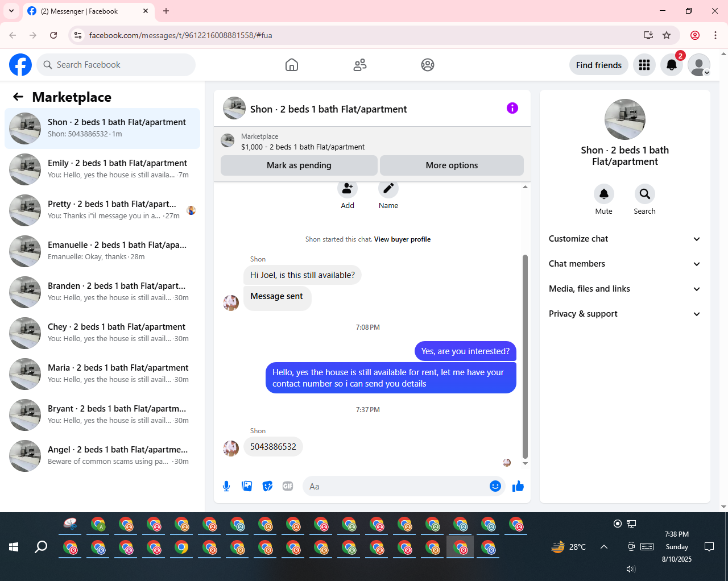This screenshot has width=728, height=581.
Task: Bookmark this page with the star icon
Action: tap(667, 35)
